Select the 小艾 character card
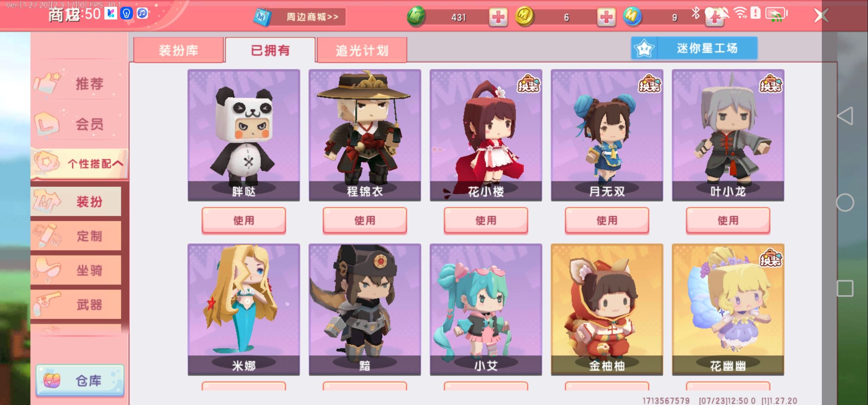Screen dimensions: 868x405 (486, 309)
